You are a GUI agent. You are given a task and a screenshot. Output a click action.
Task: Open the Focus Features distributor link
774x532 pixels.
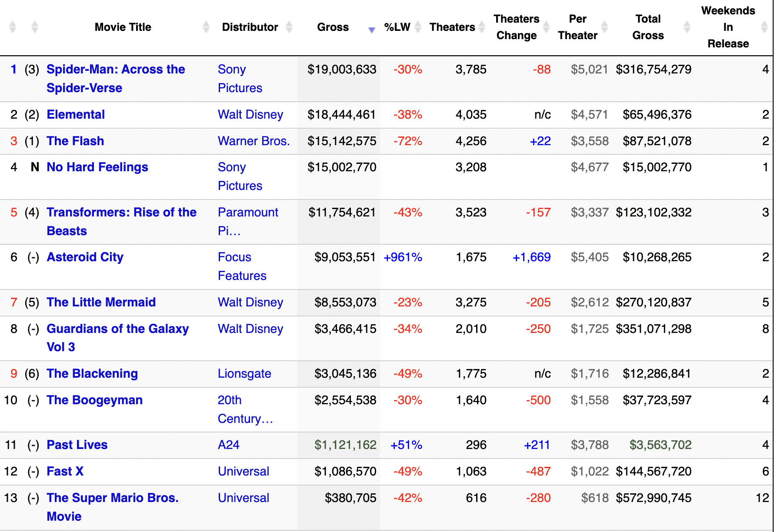(x=242, y=266)
